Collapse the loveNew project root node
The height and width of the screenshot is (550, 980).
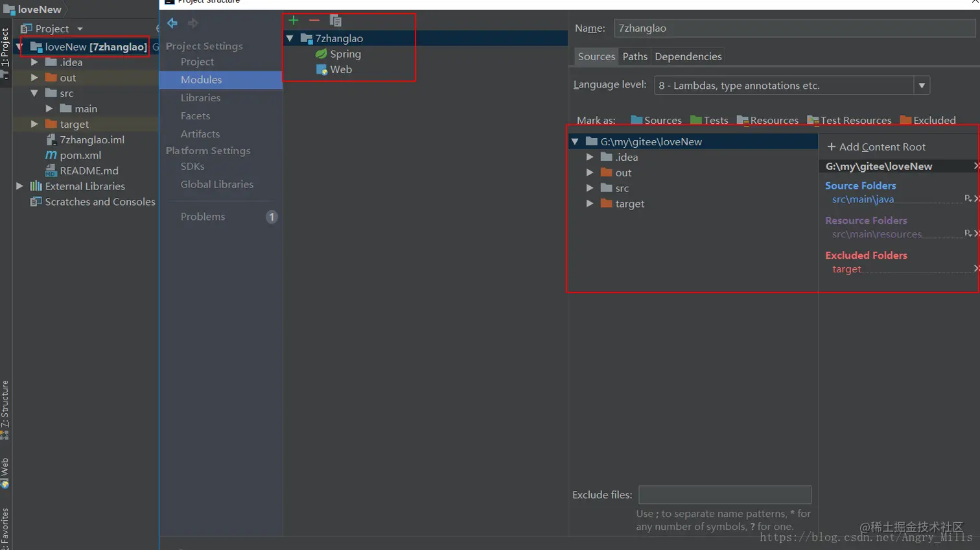click(x=19, y=47)
